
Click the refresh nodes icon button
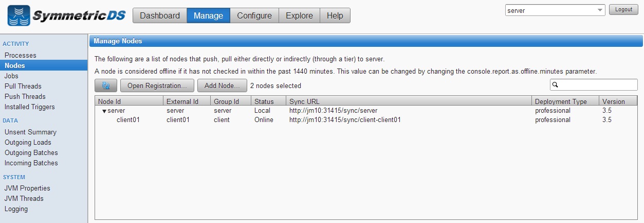pos(106,85)
